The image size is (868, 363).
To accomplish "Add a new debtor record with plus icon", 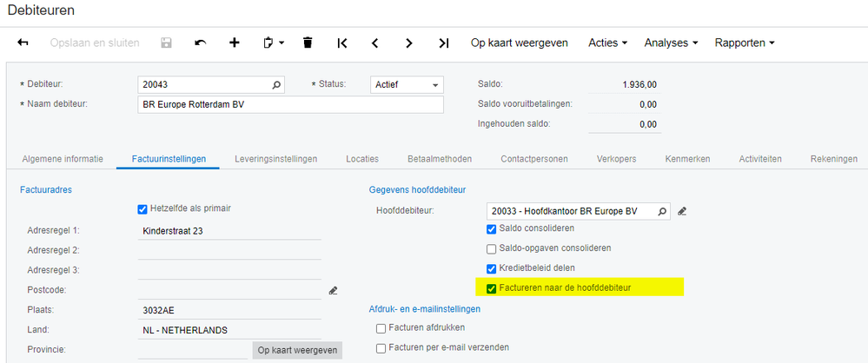I will tap(235, 43).
